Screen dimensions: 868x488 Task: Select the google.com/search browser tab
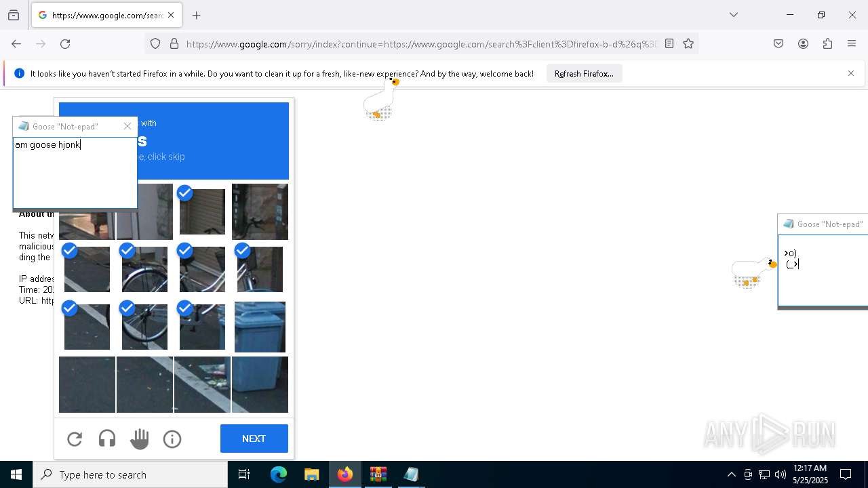pos(106,15)
